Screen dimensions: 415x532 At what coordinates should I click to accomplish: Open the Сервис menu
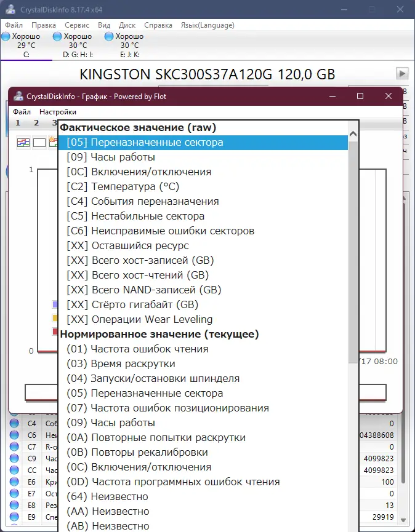tap(77, 25)
